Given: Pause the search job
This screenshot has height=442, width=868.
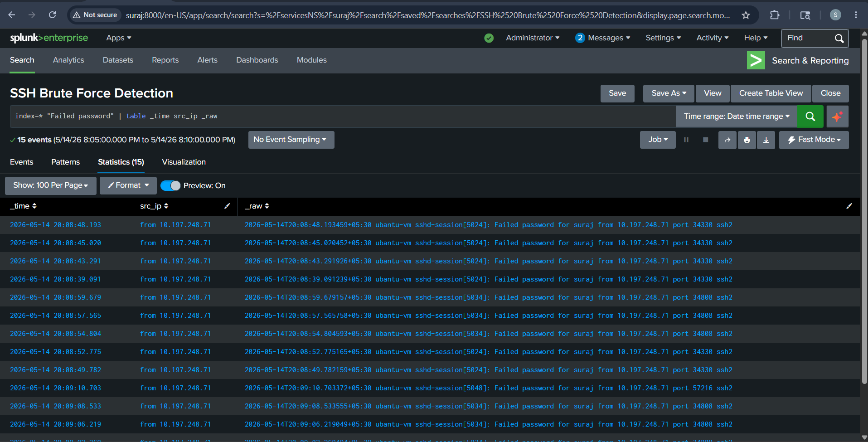Looking at the screenshot, I should click(686, 140).
